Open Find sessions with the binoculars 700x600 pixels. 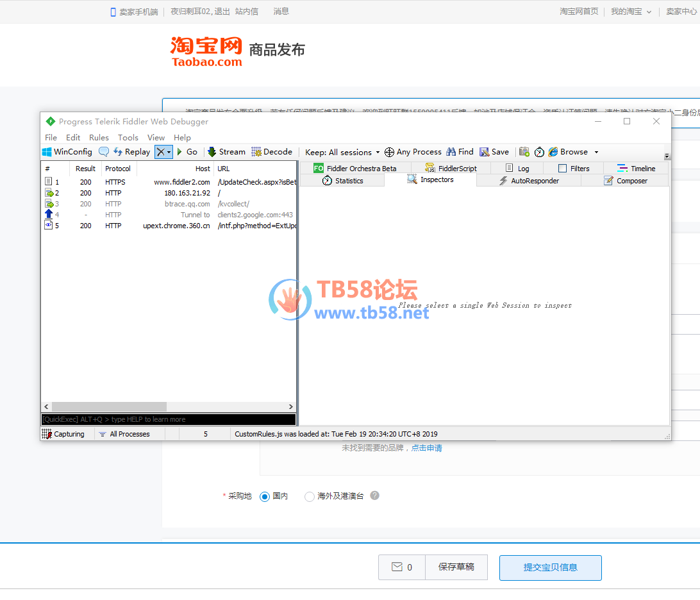point(460,152)
